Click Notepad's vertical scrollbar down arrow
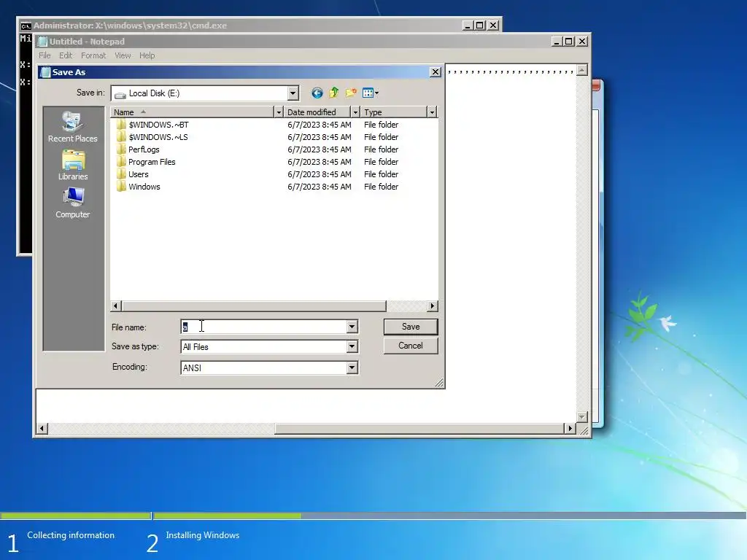 pyautogui.click(x=581, y=416)
